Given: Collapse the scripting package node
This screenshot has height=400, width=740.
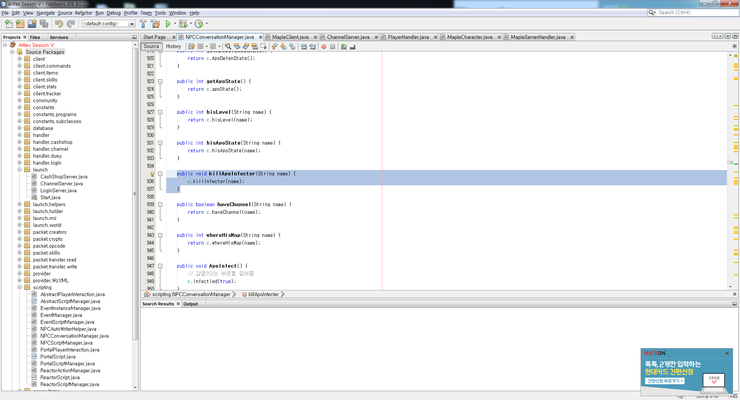Looking at the screenshot, I should (x=20, y=287).
